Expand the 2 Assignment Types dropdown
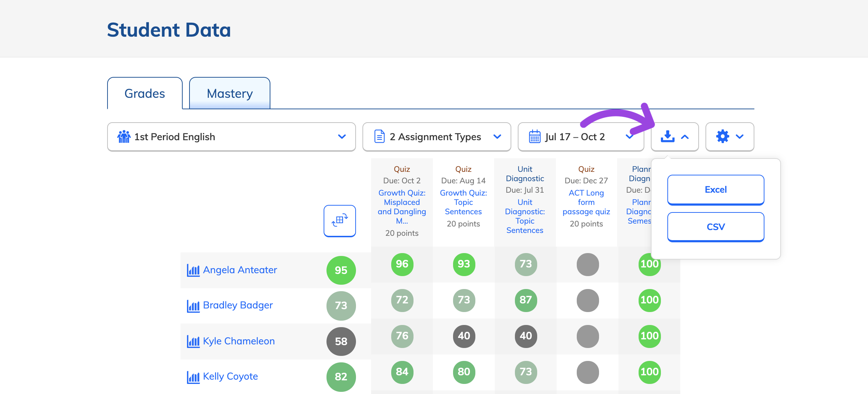 point(437,137)
